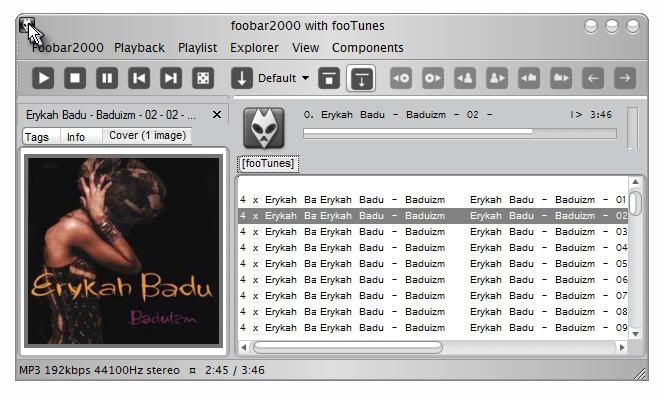Open the Components menu
The width and height of the screenshot is (661, 396).
click(368, 48)
